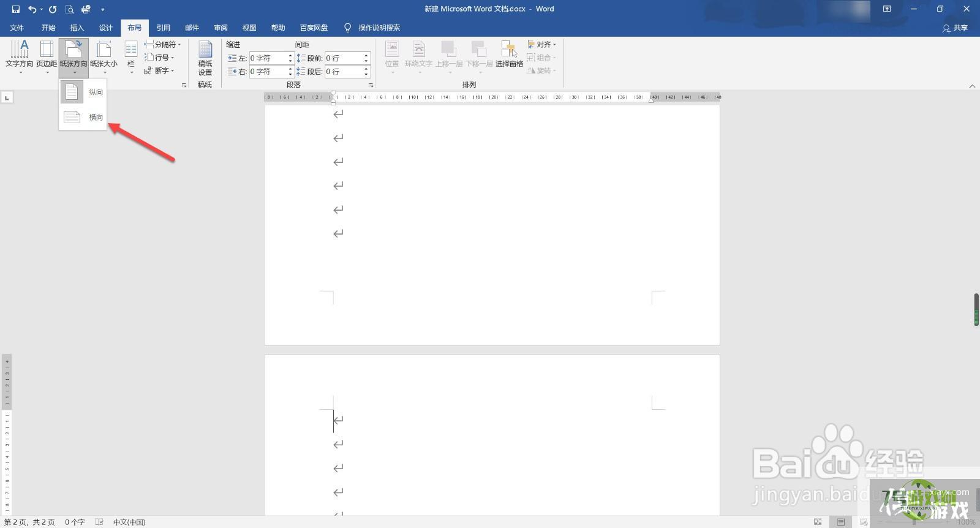This screenshot has height=528, width=980.
Task: Click the tab stop selector at ruler corner
Action: pos(7,97)
